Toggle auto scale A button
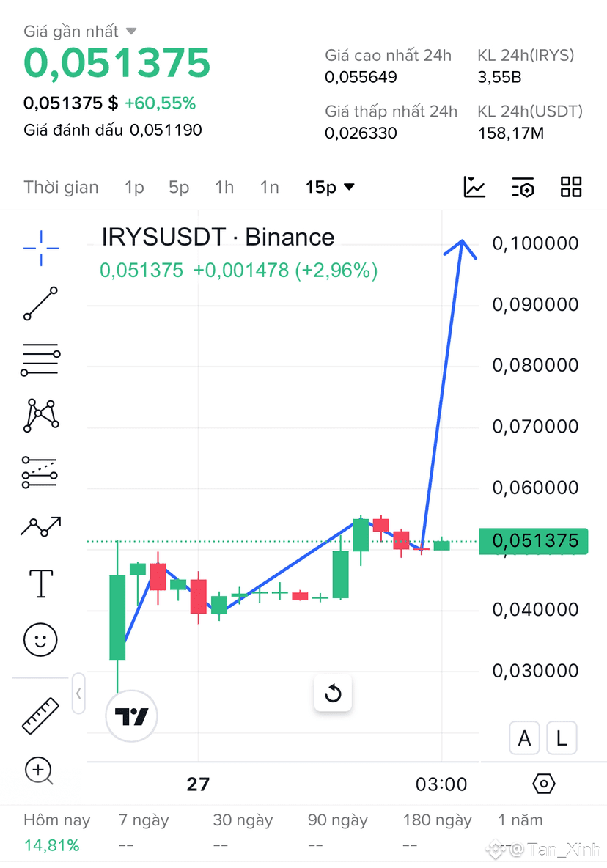Image resolution: width=607 pixels, height=868 pixels. click(525, 738)
